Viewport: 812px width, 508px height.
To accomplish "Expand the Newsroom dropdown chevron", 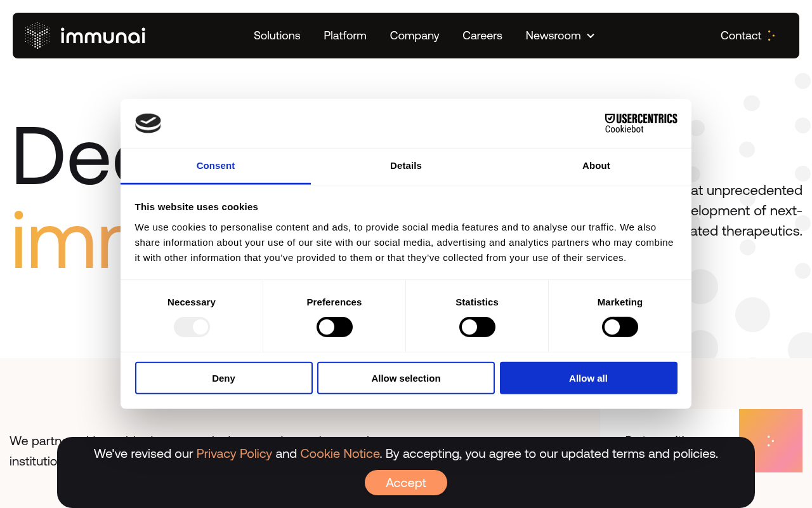I will (x=591, y=36).
